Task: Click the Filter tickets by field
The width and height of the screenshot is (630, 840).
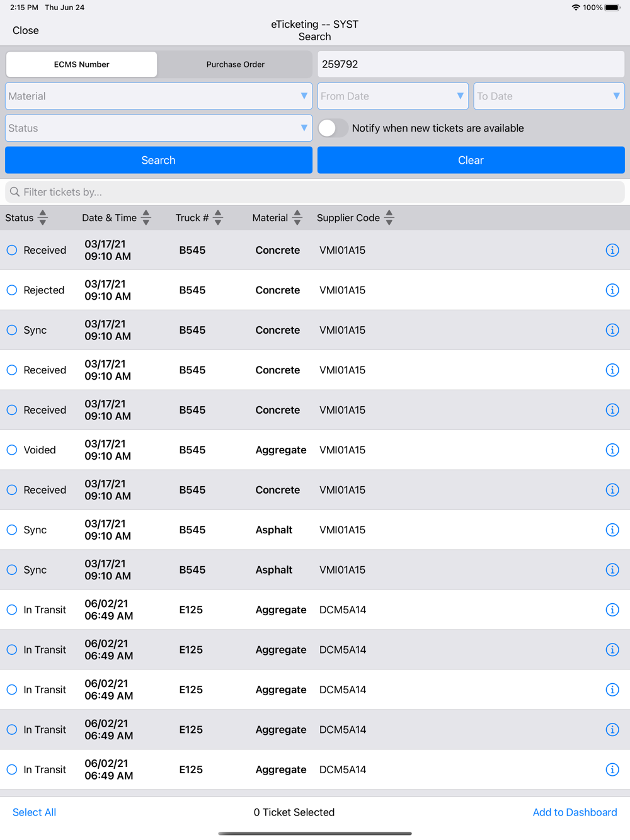Action: coord(315,192)
